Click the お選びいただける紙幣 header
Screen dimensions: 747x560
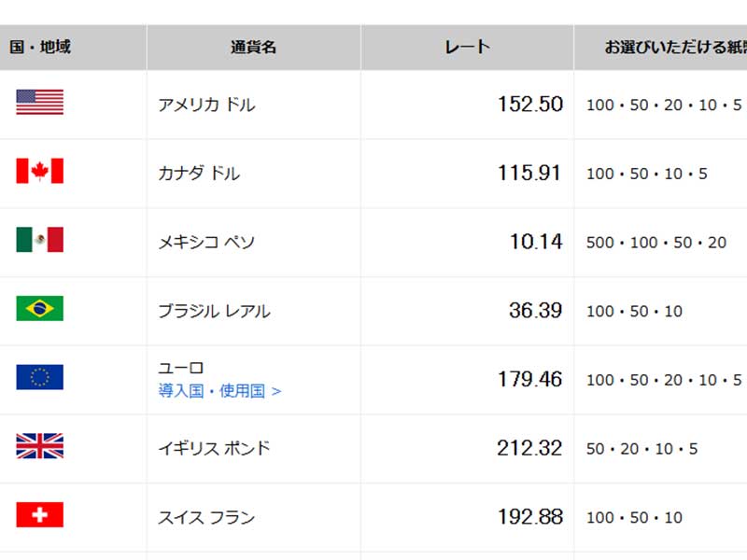tap(670, 47)
